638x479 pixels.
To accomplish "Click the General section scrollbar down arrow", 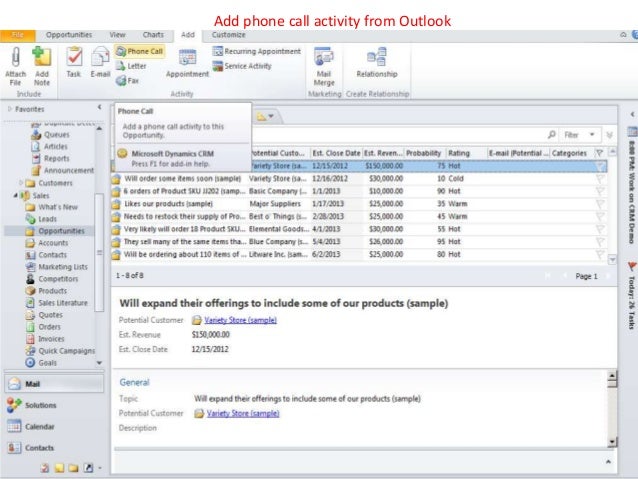I will coord(612,442).
